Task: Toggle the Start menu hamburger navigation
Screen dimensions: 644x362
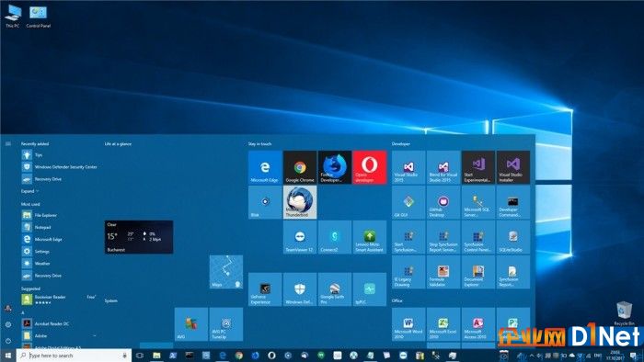Action: (7, 144)
